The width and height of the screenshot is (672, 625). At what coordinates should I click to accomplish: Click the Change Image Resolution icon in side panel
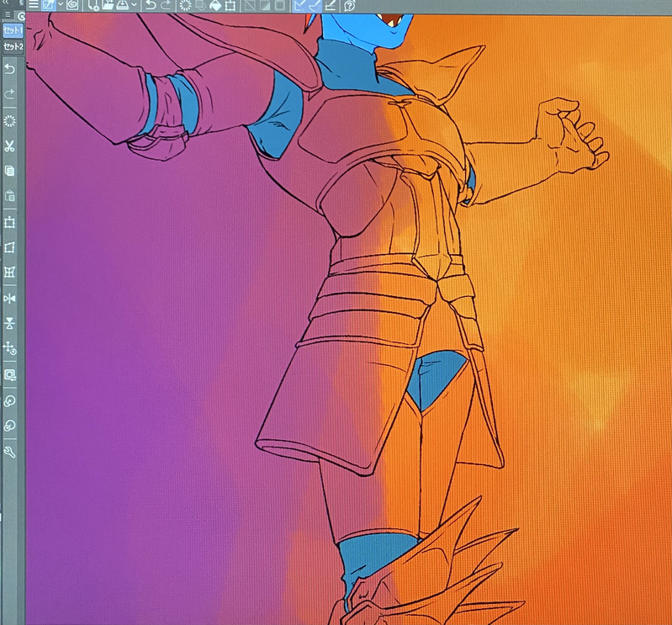(x=9, y=375)
